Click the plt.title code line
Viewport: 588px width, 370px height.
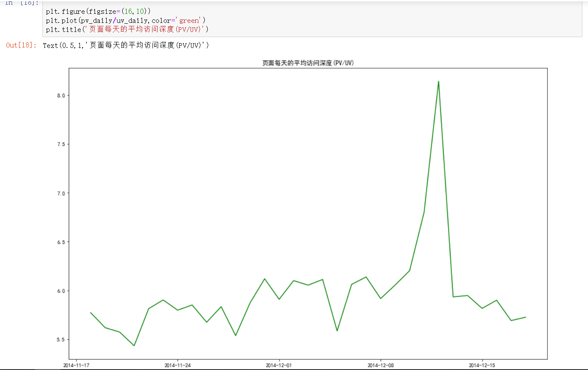pos(127,29)
